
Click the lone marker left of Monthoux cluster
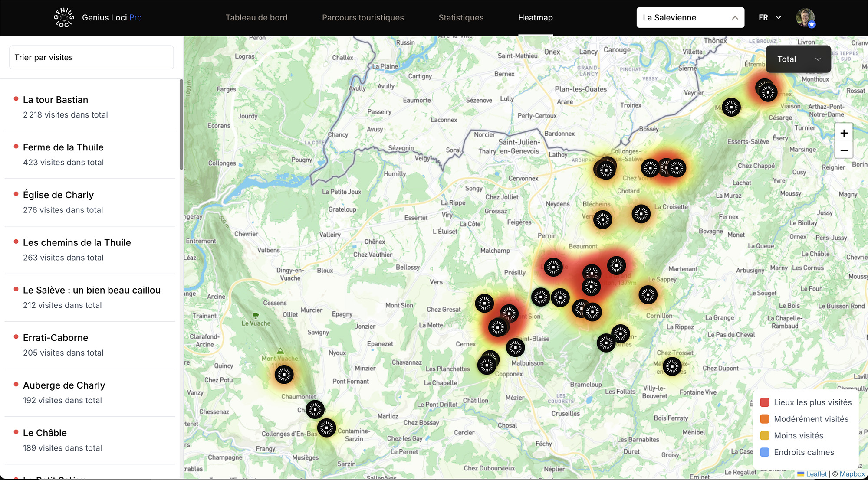pos(731,107)
